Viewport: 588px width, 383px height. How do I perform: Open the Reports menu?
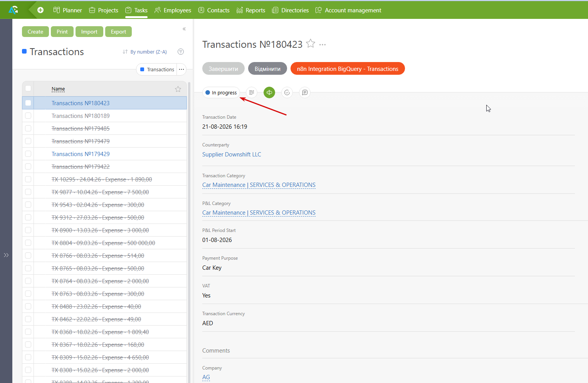tap(251, 10)
